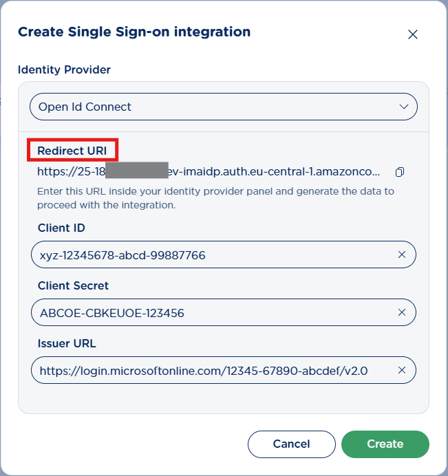The height and width of the screenshot is (476, 448).
Task: Click the Issuer URL label
Action: (x=66, y=343)
